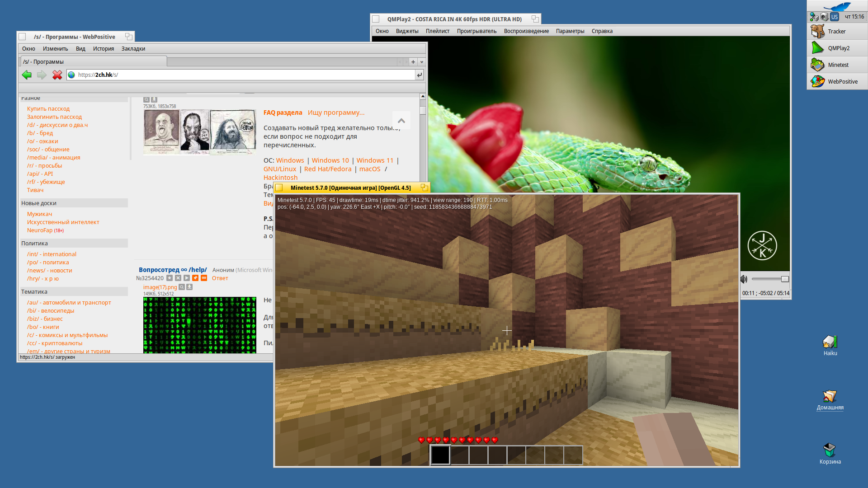The height and width of the screenshot is (488, 868).
Task: Go back in WebPositive with green arrow
Action: click(x=27, y=75)
